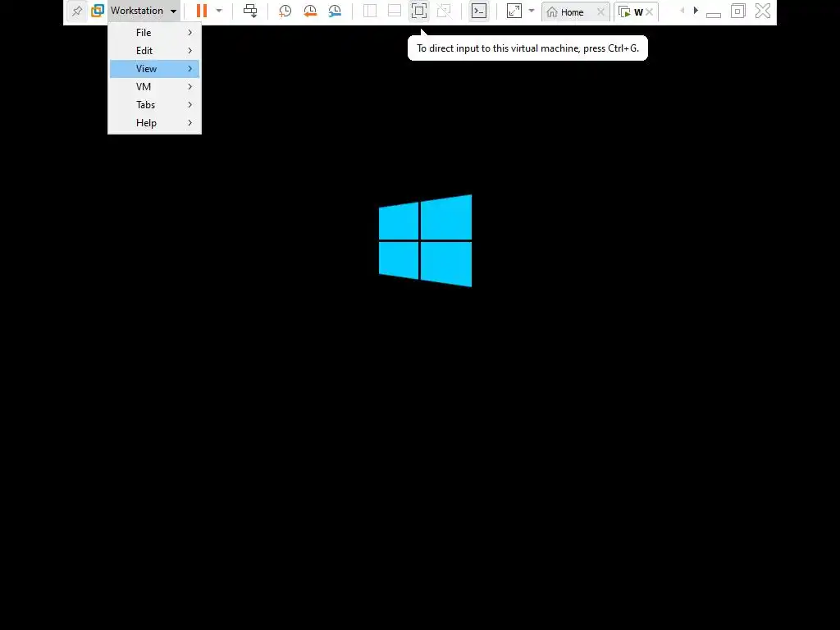Pause the virtual machine
The height and width of the screenshot is (630, 840).
(x=202, y=11)
